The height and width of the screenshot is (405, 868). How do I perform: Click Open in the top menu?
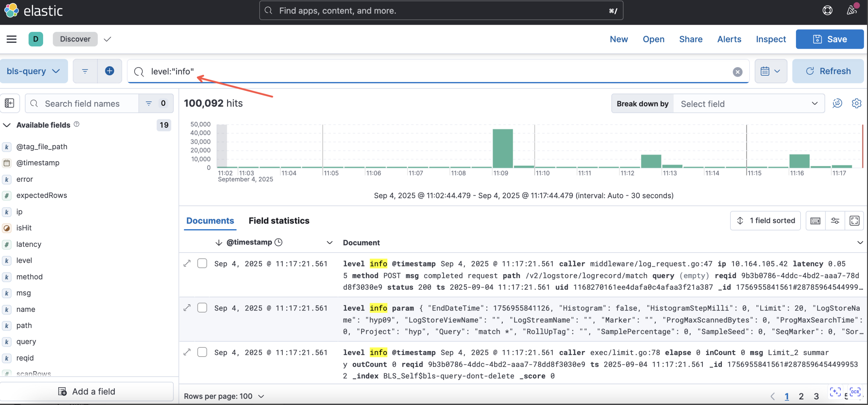tap(653, 39)
